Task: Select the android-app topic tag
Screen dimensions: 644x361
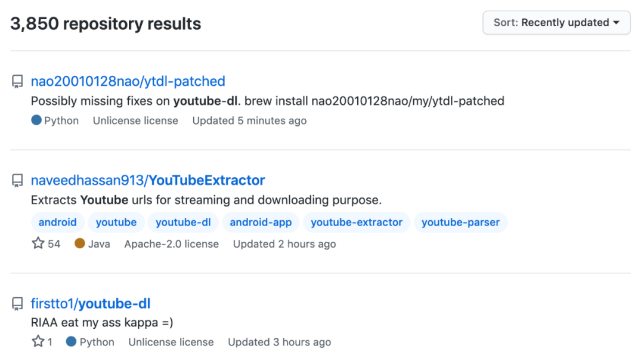Action: click(x=261, y=223)
